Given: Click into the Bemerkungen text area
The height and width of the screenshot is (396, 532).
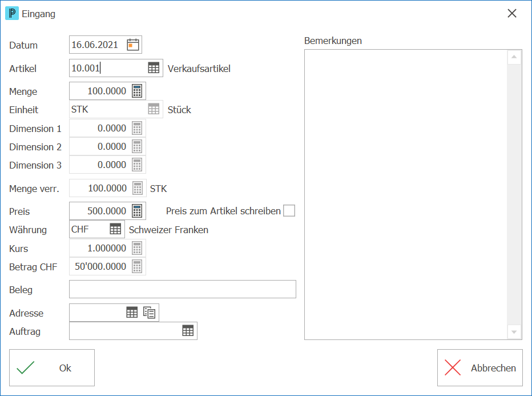Looking at the screenshot, I should tap(406, 195).
